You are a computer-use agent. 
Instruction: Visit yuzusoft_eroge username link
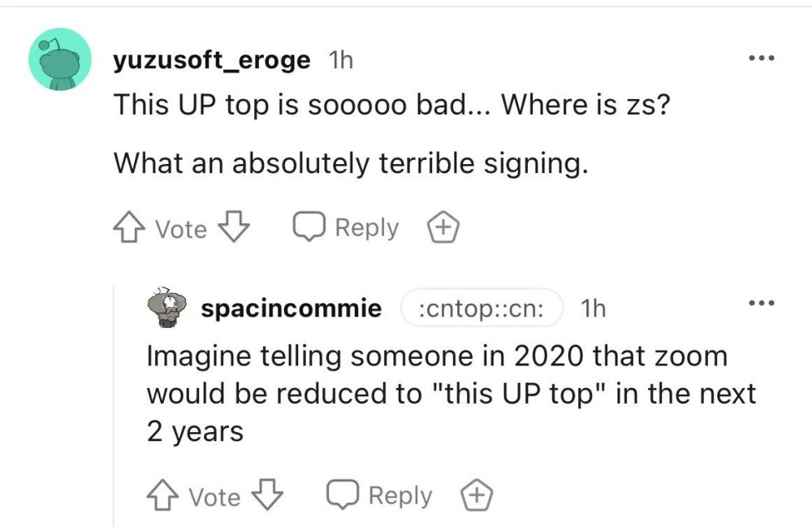(211, 59)
